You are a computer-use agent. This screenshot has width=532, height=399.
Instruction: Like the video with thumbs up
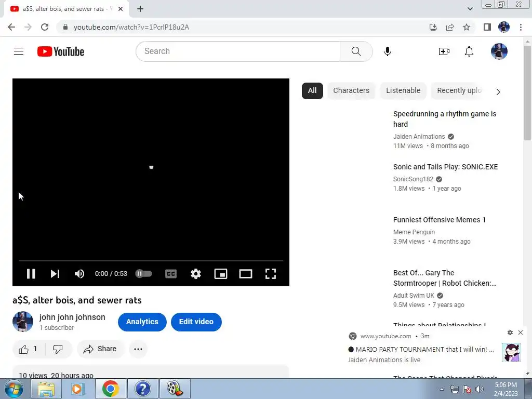pyautogui.click(x=28, y=349)
